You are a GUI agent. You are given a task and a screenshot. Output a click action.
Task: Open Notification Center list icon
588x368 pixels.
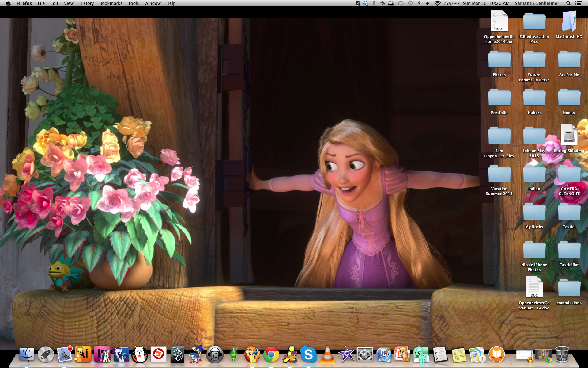click(x=579, y=3)
